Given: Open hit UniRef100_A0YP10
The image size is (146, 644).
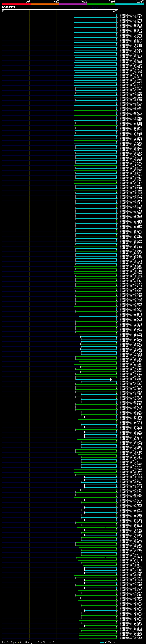Looking at the screenshot, I should pyautogui.click(x=131, y=440).
